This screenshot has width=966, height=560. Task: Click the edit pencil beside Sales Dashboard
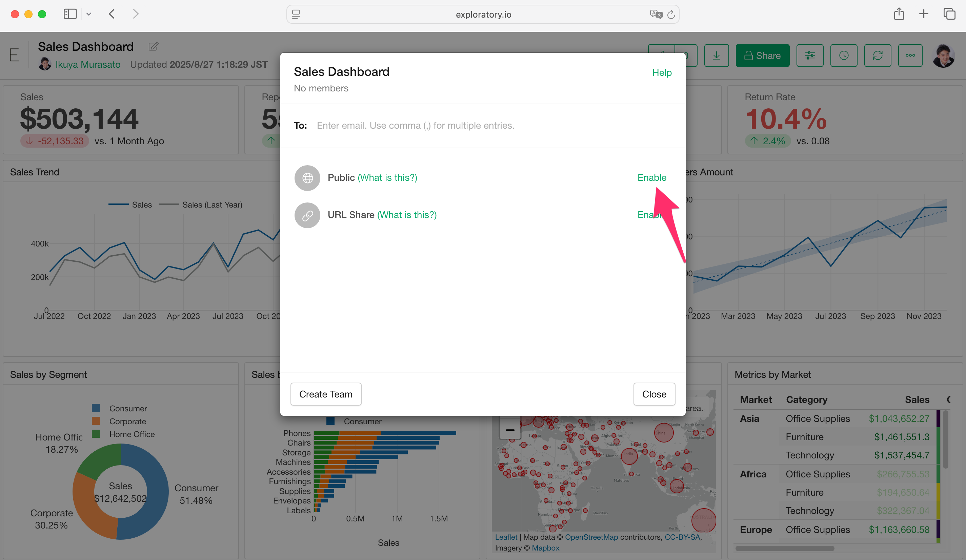click(153, 47)
